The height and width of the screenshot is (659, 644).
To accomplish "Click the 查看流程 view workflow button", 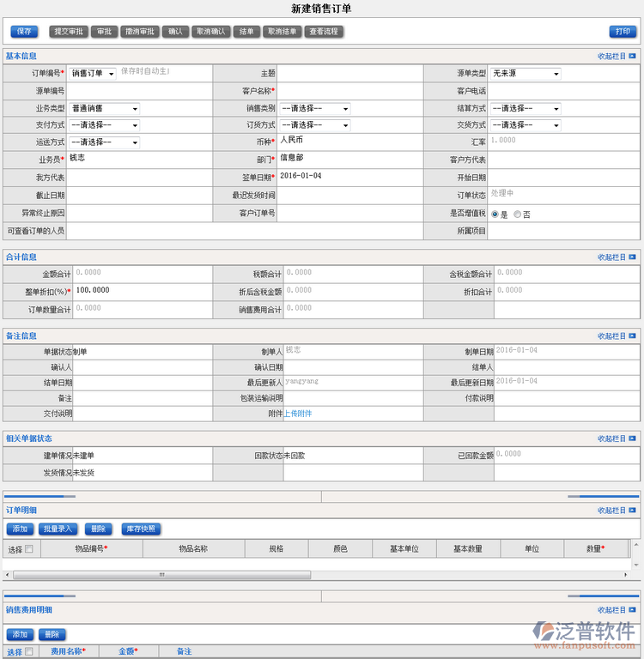I will coord(324,32).
